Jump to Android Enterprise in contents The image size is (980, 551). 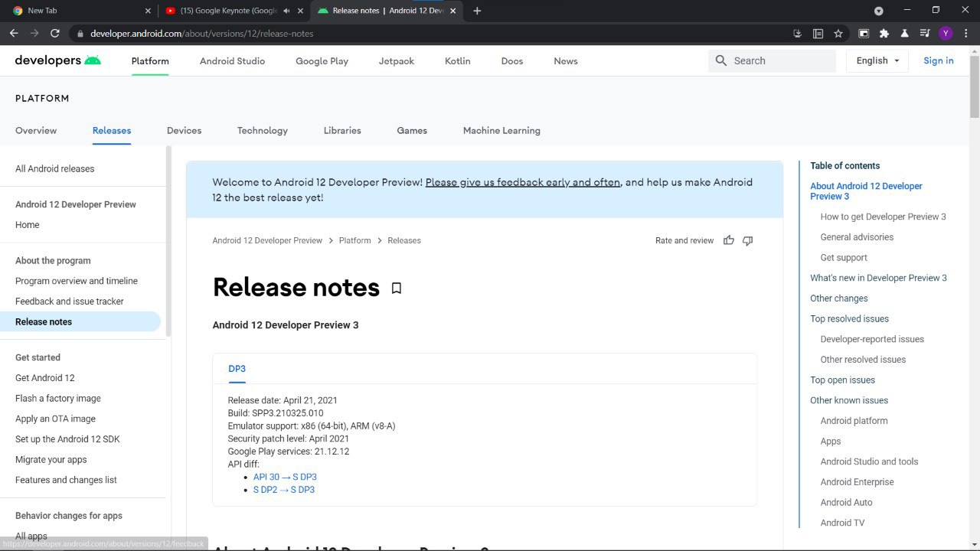857,482
